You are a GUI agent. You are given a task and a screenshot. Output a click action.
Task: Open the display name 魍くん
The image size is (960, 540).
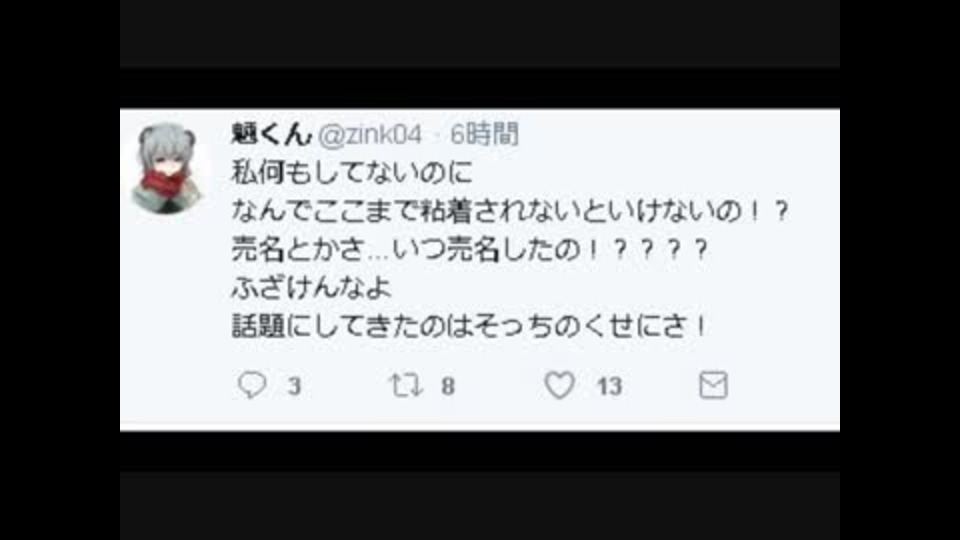click(271, 134)
